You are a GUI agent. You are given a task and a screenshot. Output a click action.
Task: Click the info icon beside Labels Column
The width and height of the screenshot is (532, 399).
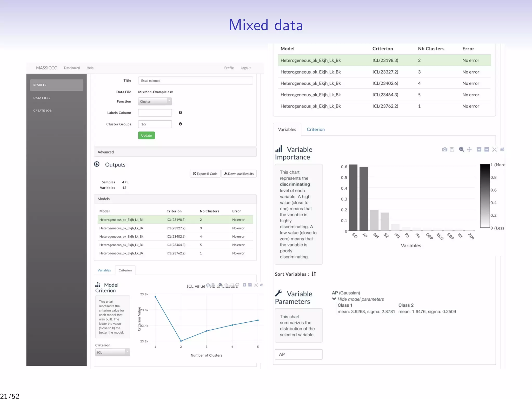pyautogui.click(x=180, y=112)
